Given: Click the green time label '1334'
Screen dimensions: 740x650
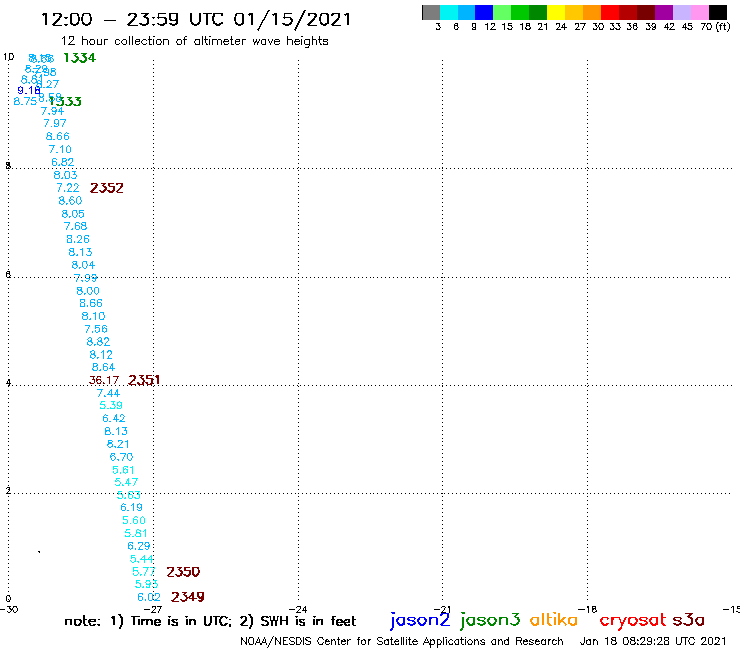Looking at the screenshot, I should [x=79, y=58].
